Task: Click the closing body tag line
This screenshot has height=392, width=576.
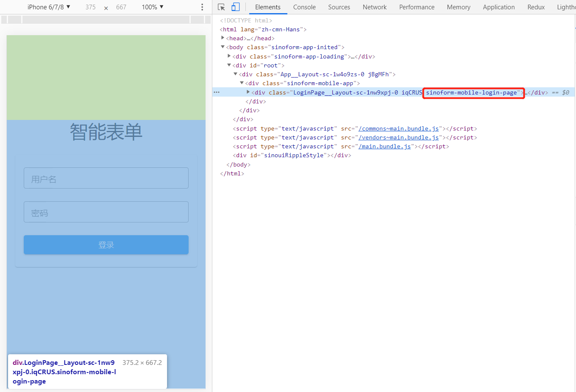Action: pos(238,164)
